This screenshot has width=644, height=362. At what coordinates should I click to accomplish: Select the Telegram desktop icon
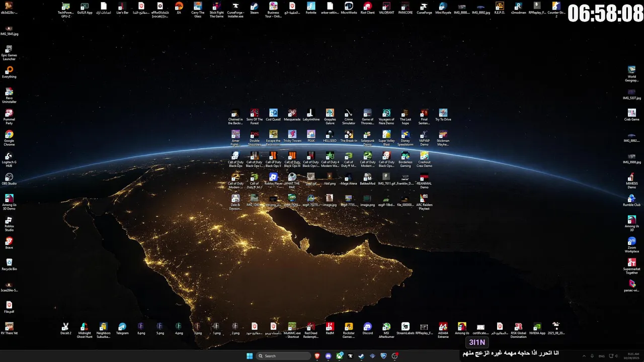pos(122,328)
